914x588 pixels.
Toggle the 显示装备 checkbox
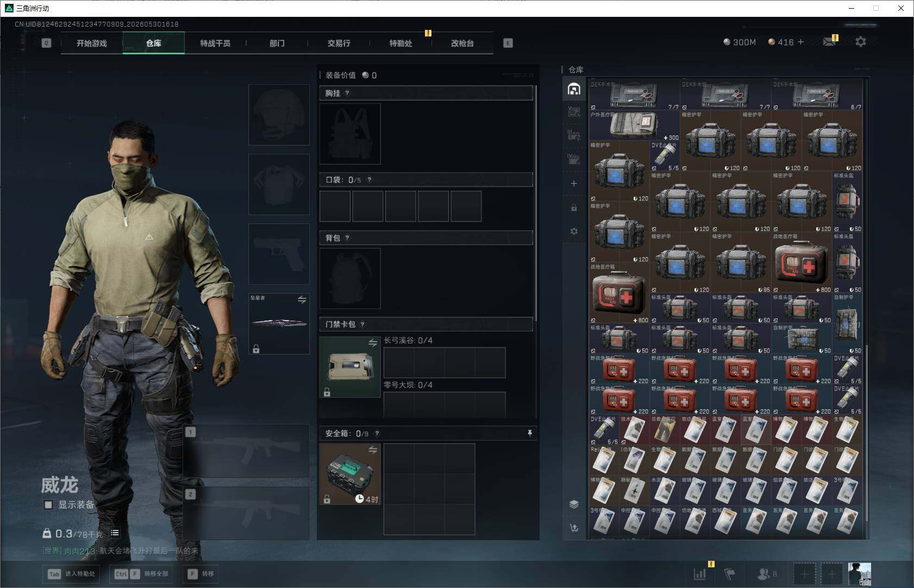click(48, 505)
